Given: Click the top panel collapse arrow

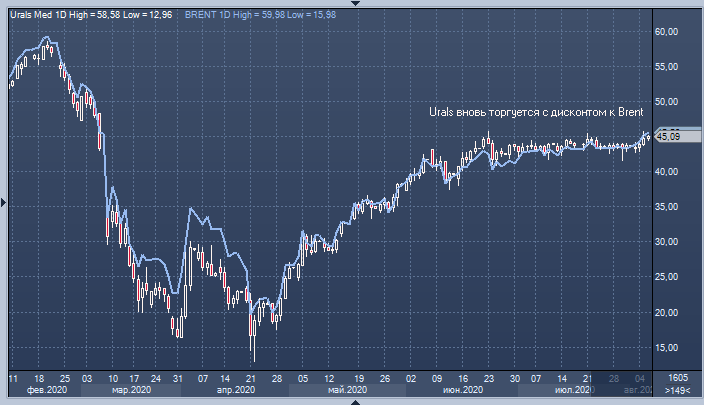Looking at the screenshot, I should 351,4.
